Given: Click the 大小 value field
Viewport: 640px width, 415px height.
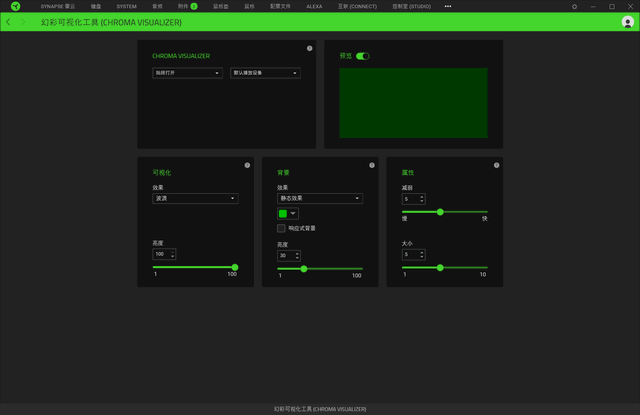Looking at the screenshot, I should click(x=413, y=255).
